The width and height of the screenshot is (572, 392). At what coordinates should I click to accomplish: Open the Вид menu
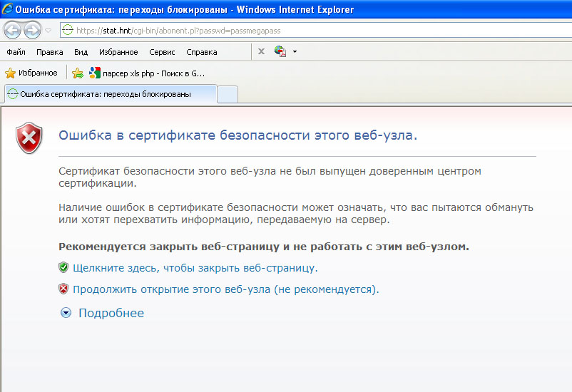[x=81, y=52]
